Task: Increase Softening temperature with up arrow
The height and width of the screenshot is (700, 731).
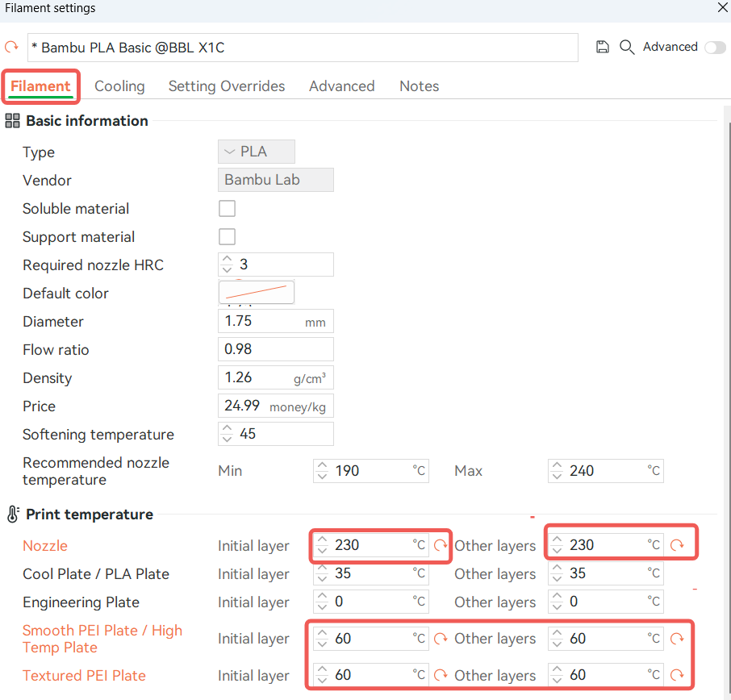Action: click(x=227, y=429)
